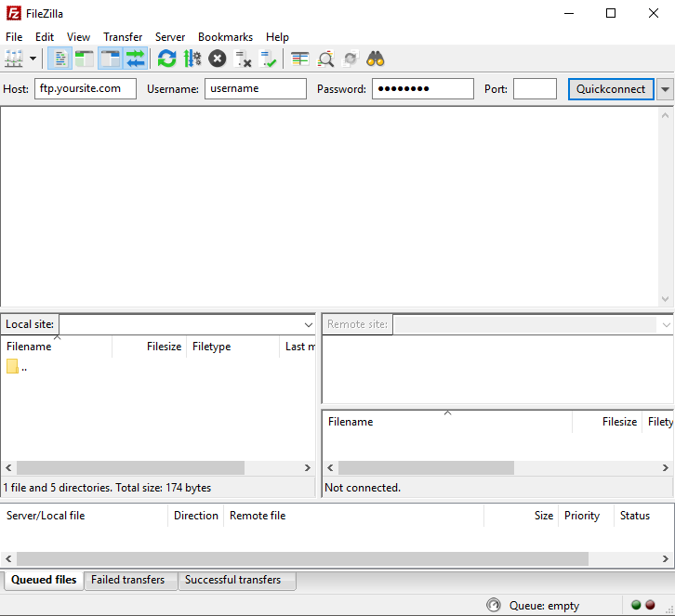Disconnect from the current server
Screen dimensions: 675x616
(243, 59)
